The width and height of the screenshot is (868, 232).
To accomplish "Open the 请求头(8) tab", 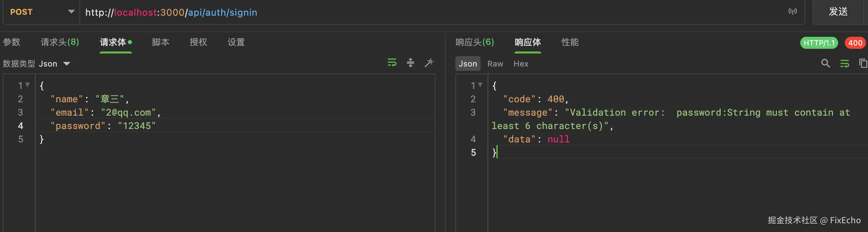I will (60, 42).
